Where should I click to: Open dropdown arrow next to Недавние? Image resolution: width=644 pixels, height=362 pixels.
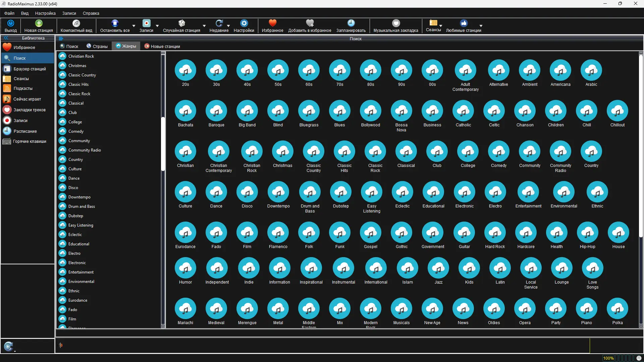click(228, 26)
